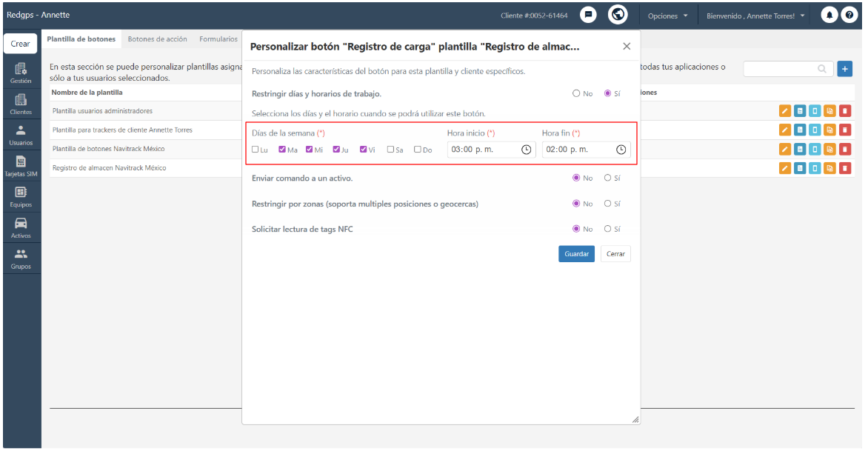868x451 pixels.
Task: Expand the Opciones dropdown menu
Action: pos(668,16)
